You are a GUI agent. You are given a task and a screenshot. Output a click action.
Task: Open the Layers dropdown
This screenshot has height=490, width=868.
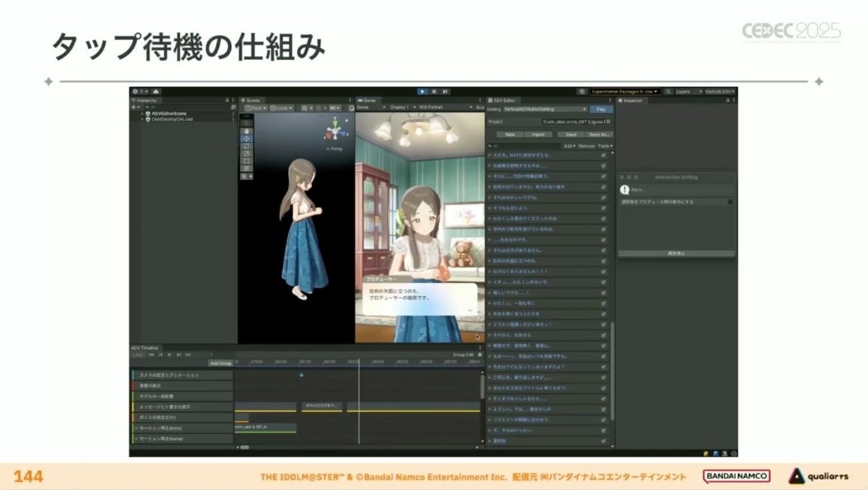(686, 92)
